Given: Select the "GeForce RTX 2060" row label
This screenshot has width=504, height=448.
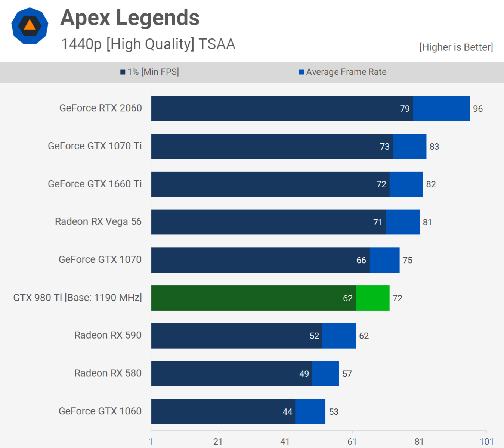Looking at the screenshot, I should (101, 108).
